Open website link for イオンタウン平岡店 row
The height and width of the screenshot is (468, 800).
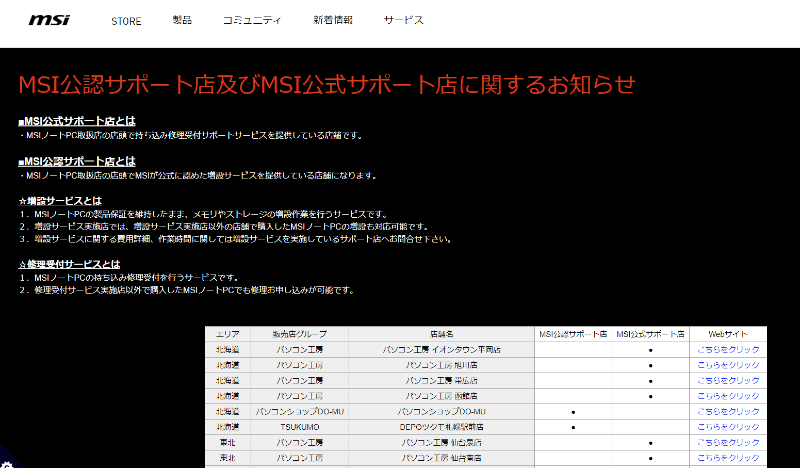pos(728,350)
